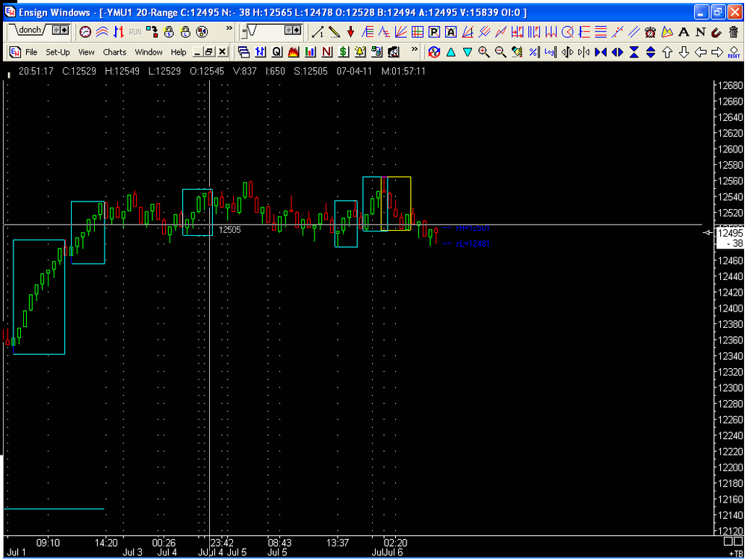Zoom out with the minus magnifier
Screen dimensions: 747x560
(x=500, y=52)
